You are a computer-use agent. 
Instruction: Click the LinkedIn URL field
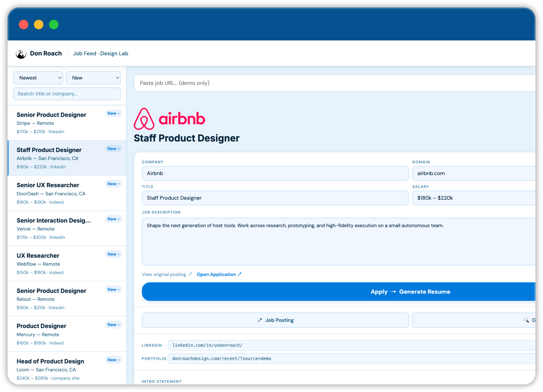point(351,345)
